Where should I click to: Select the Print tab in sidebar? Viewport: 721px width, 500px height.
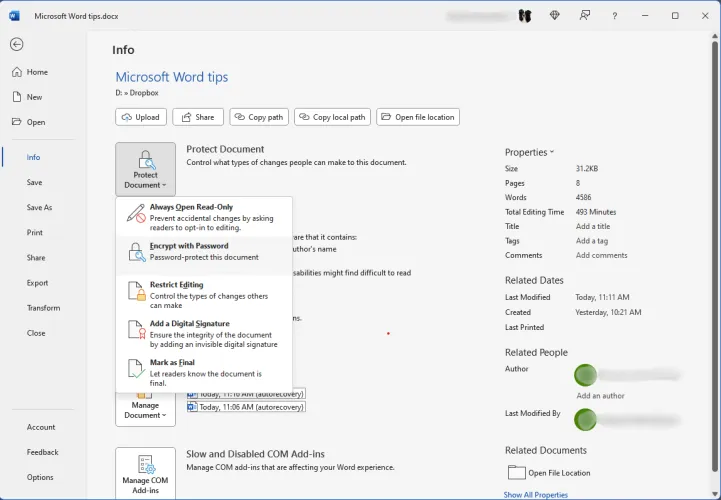35,232
